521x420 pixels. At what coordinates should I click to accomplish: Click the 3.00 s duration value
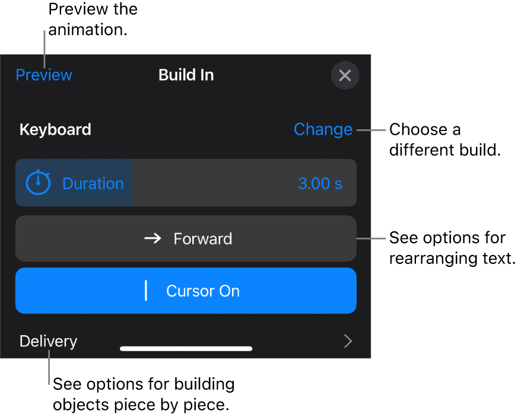coord(320,183)
